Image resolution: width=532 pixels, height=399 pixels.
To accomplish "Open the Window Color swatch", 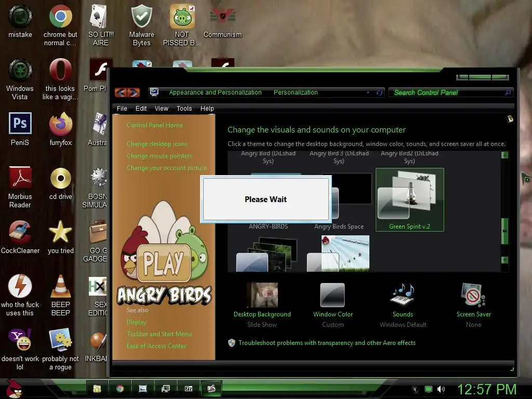I will pyautogui.click(x=332, y=295).
